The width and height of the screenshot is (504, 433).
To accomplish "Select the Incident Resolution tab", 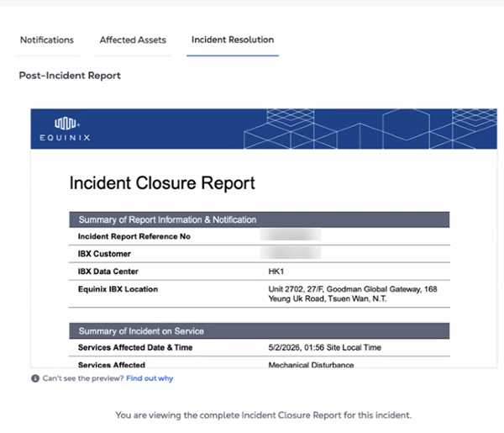I will pos(233,40).
